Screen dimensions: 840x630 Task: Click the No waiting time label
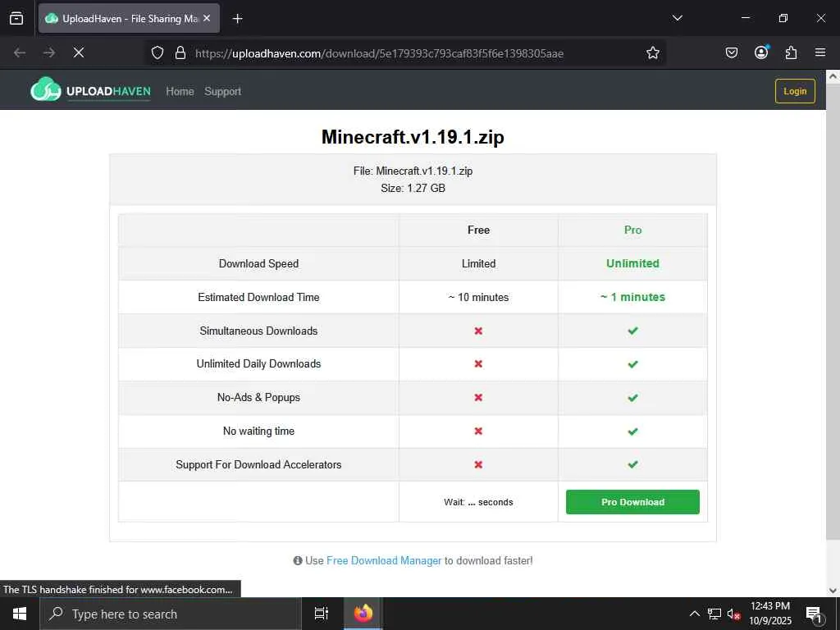(258, 431)
